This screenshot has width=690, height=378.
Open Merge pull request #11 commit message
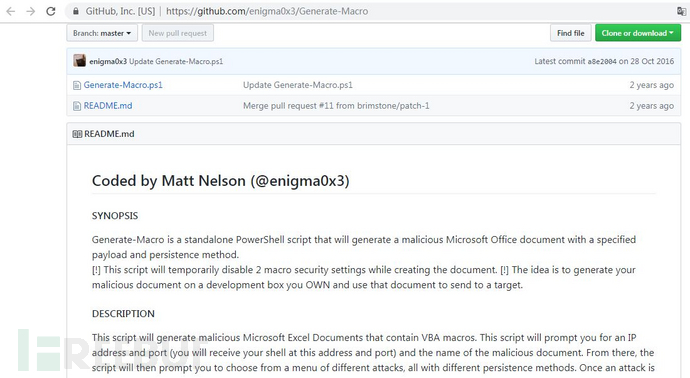click(336, 106)
